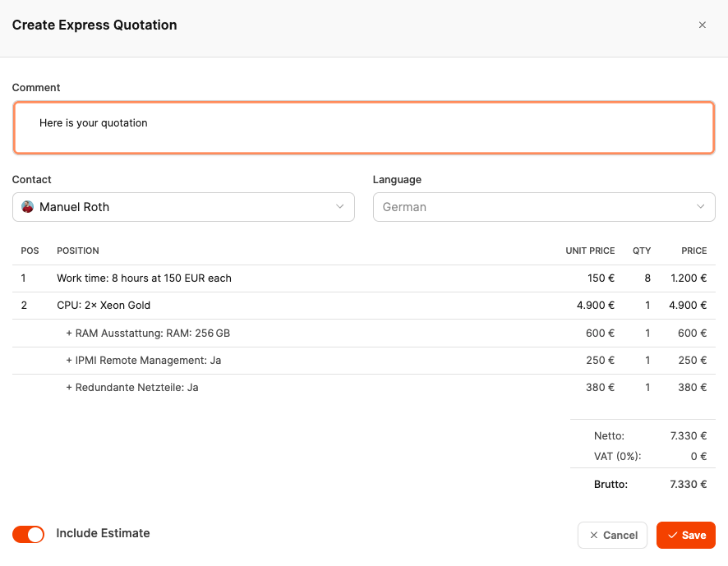Click the checkmark icon on Save
The height and width of the screenshot is (566, 728).
[x=672, y=536]
